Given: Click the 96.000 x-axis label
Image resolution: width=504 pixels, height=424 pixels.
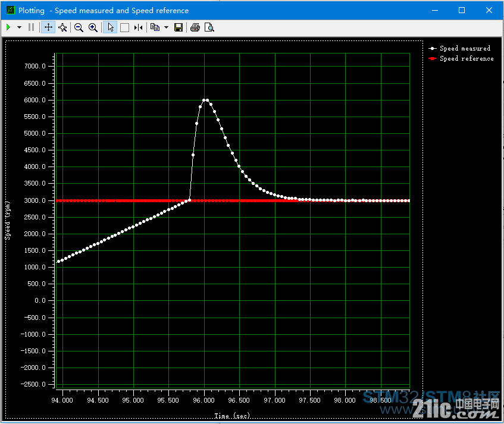Looking at the screenshot, I should [204, 400].
